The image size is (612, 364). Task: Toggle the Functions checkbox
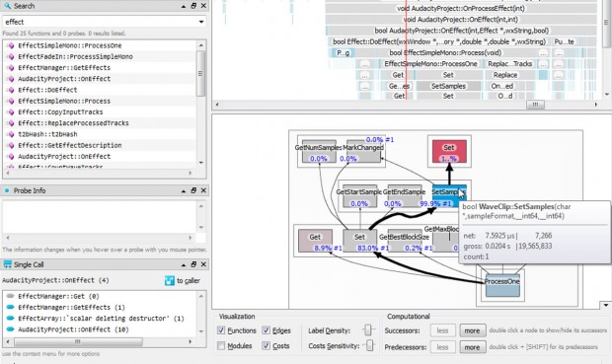pyautogui.click(x=221, y=330)
